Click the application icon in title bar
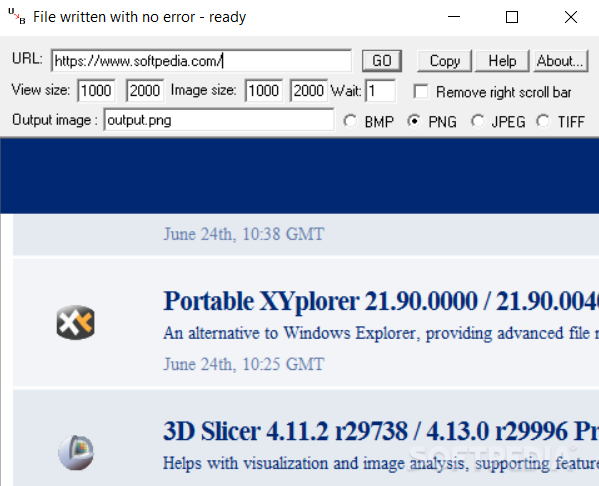The width and height of the screenshot is (599, 486). coord(16,16)
